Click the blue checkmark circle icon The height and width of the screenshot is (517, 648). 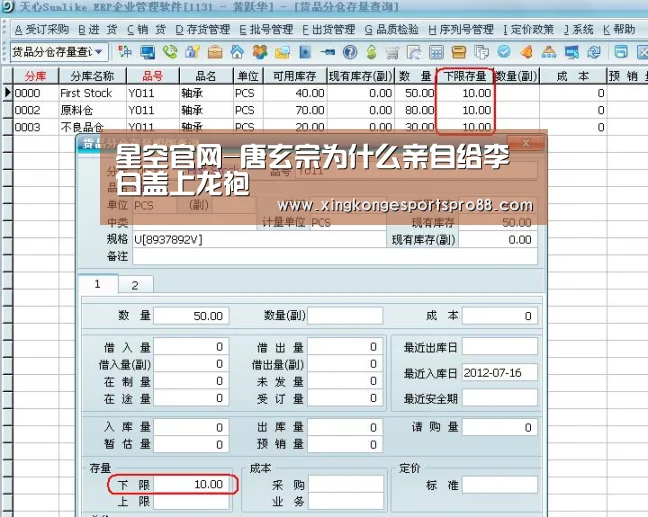pos(504,52)
